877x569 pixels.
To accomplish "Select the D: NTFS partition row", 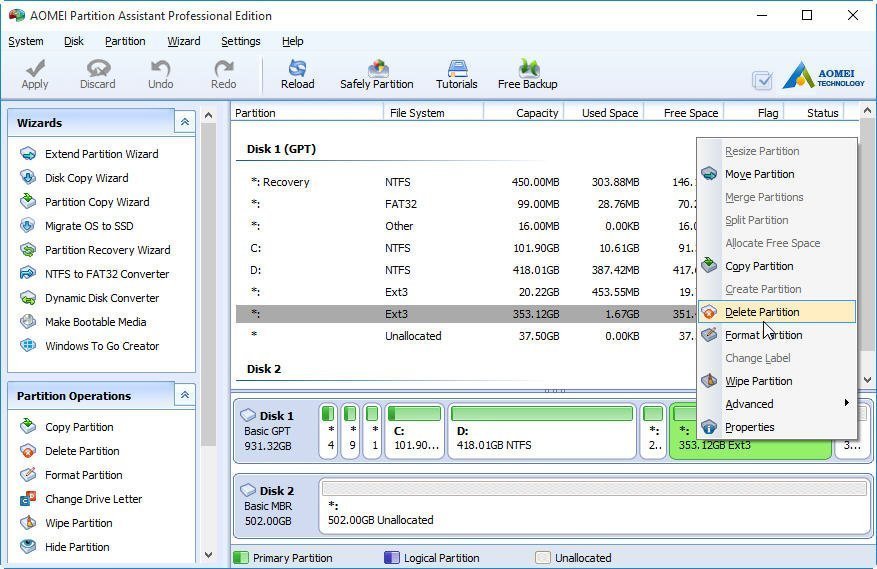I will pyautogui.click(x=466, y=270).
